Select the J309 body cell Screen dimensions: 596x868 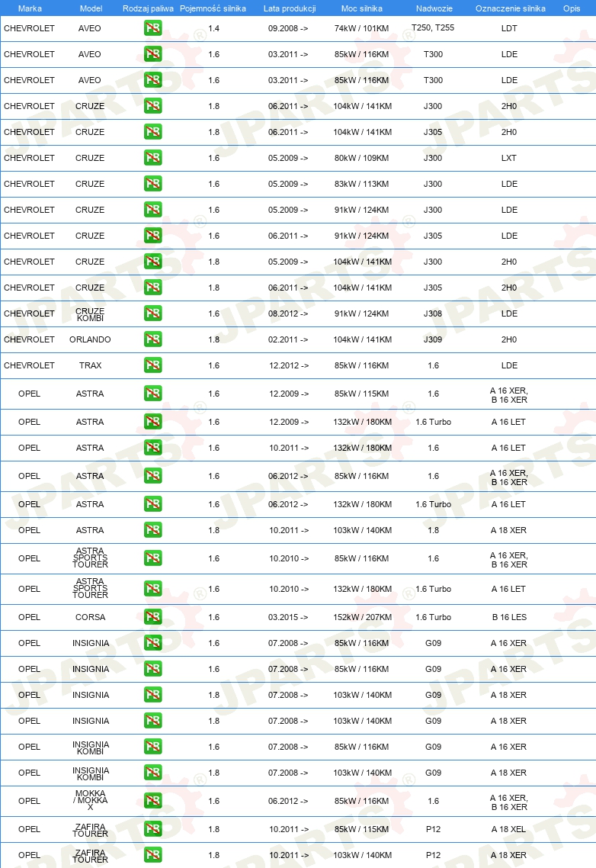click(433, 339)
